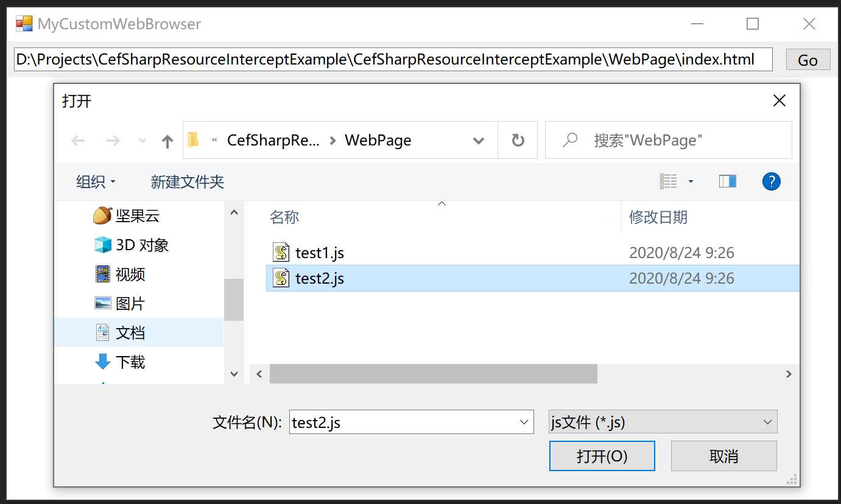Screen dimensions: 841x504
Task: Click the 打开(O) button
Action: coord(602,456)
